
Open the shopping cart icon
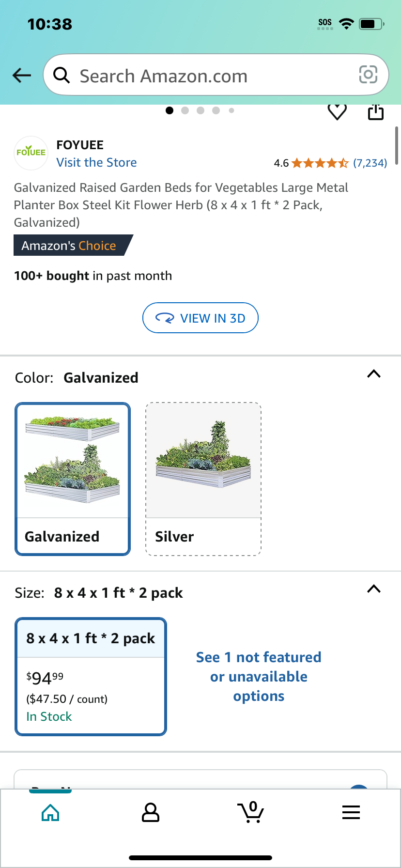point(251,812)
